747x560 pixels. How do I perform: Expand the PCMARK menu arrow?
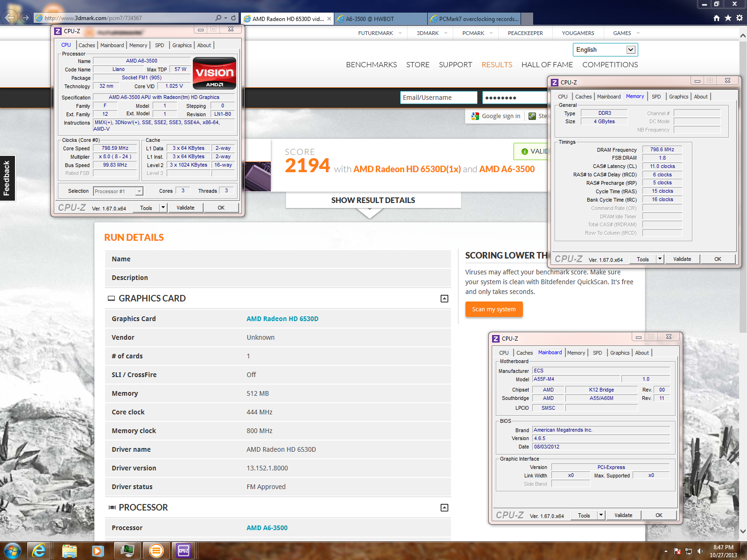click(x=491, y=33)
